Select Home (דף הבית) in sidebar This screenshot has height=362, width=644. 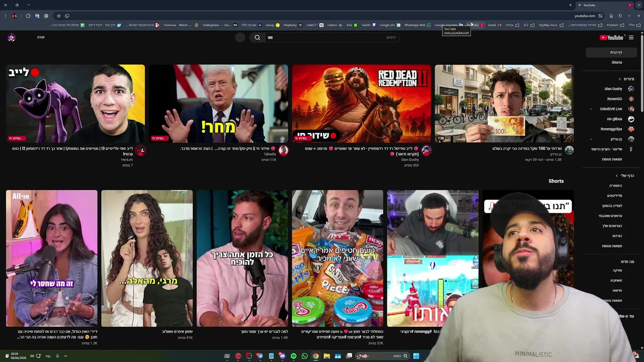[x=612, y=52]
